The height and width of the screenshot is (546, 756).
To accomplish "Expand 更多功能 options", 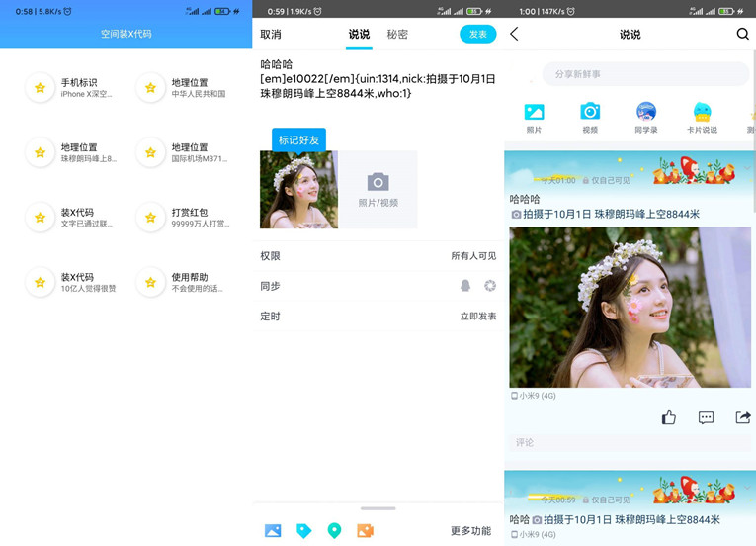I will 470,531.
